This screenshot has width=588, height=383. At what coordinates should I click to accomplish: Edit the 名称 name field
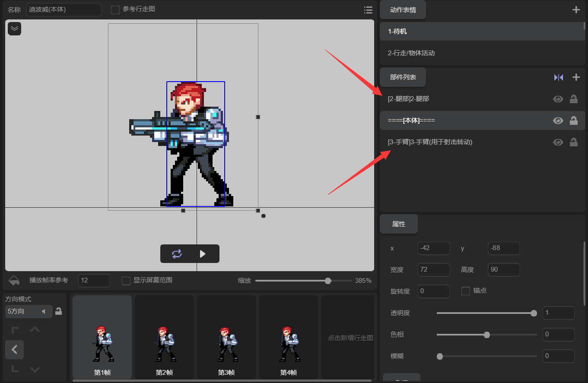click(x=64, y=9)
